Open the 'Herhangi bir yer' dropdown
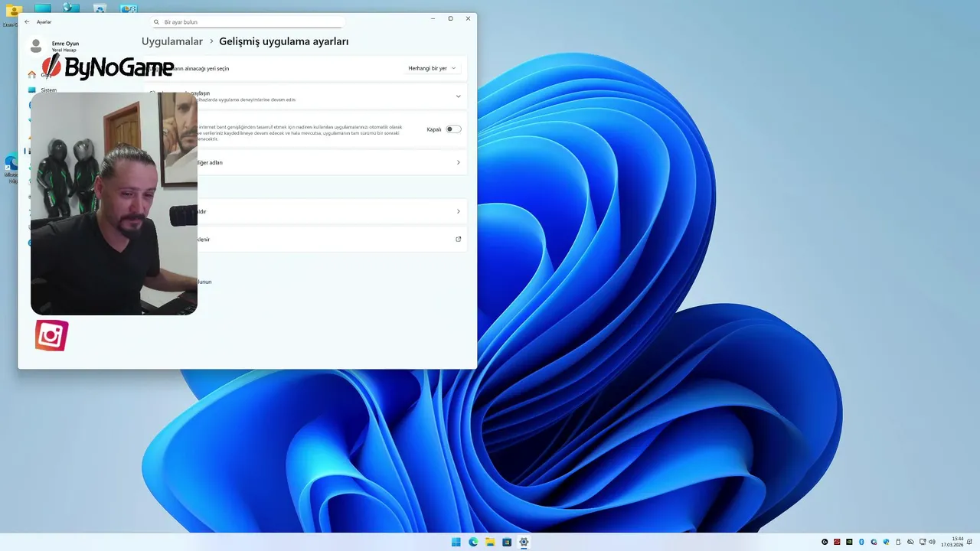This screenshot has height=551, width=980. [x=432, y=68]
